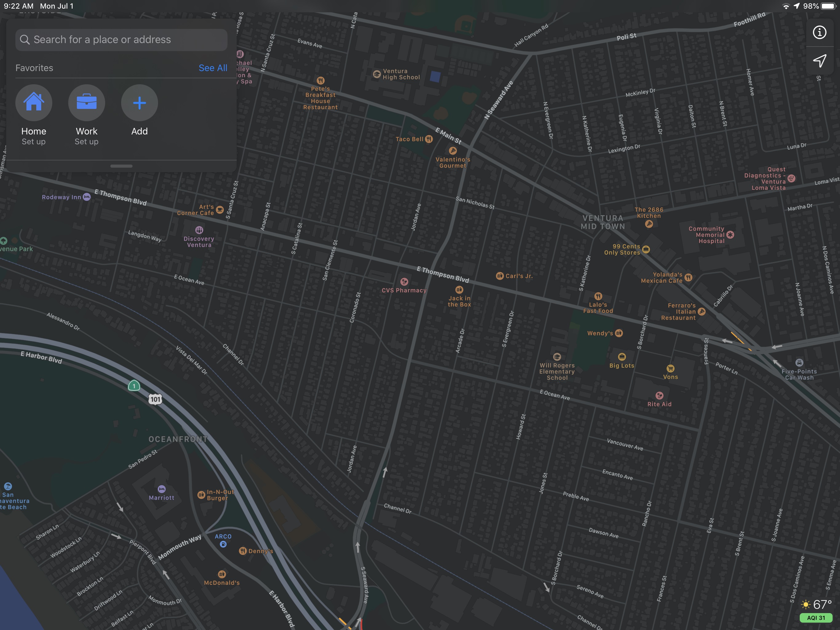Tap the Highway 101 shield marker
Image resolution: width=840 pixels, height=630 pixels.
pyautogui.click(x=155, y=399)
